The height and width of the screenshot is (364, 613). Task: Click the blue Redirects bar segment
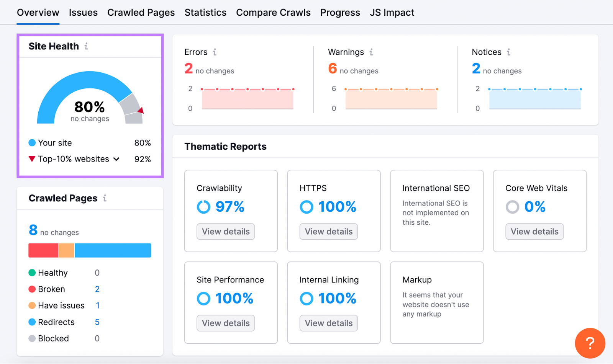113,250
